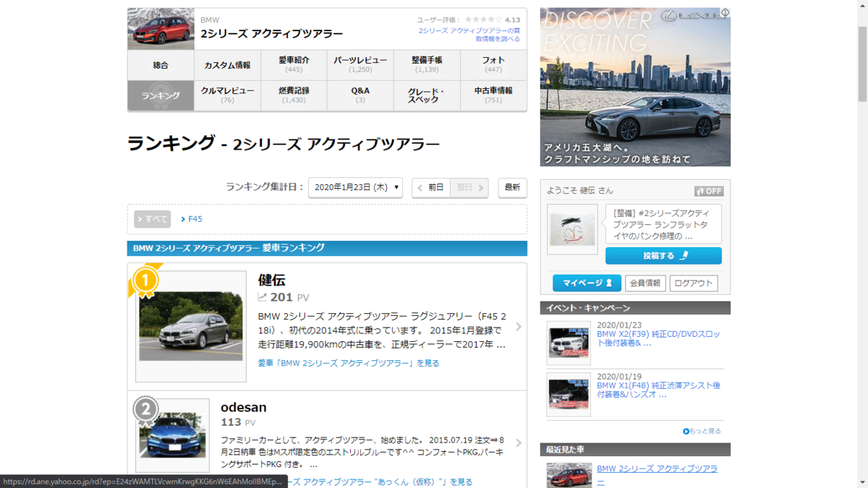
Task: Select the すべて filter
Action: click(x=152, y=219)
